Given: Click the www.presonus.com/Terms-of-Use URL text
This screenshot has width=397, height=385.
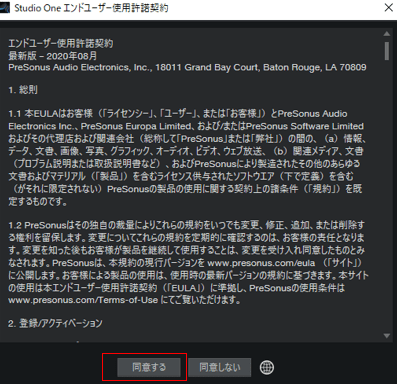Looking at the screenshot, I should pos(83,300).
